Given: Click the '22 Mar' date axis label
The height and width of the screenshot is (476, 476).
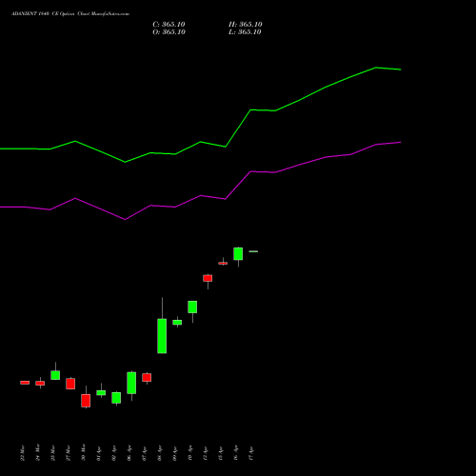Looking at the screenshot, I should point(22,453).
